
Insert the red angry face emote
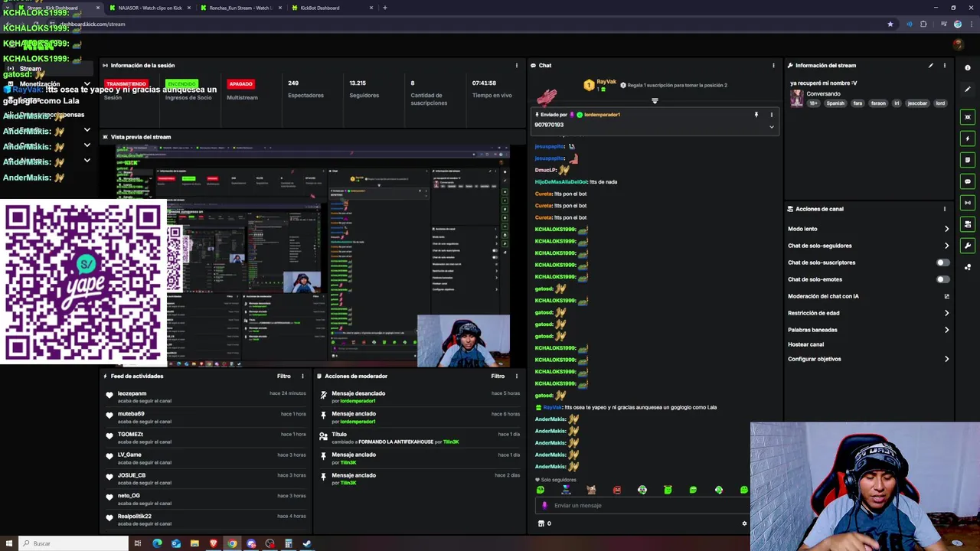(617, 490)
